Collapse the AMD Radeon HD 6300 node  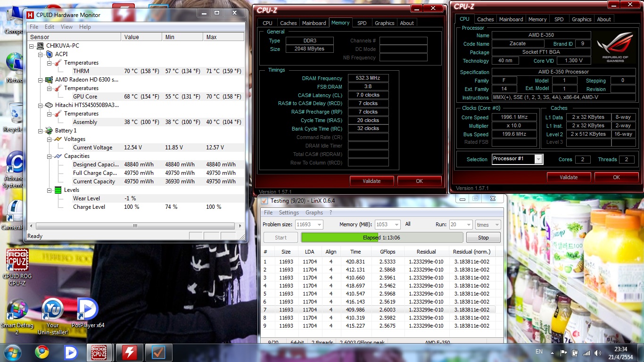pos(41,80)
